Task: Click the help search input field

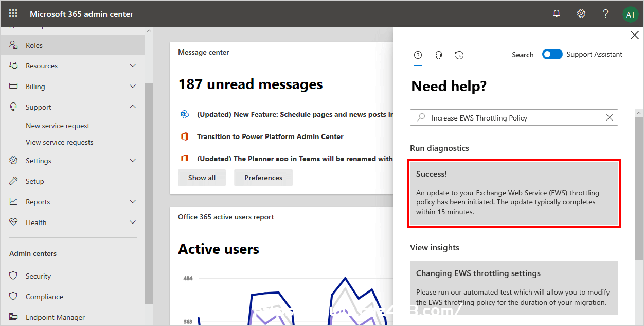Action: [514, 117]
